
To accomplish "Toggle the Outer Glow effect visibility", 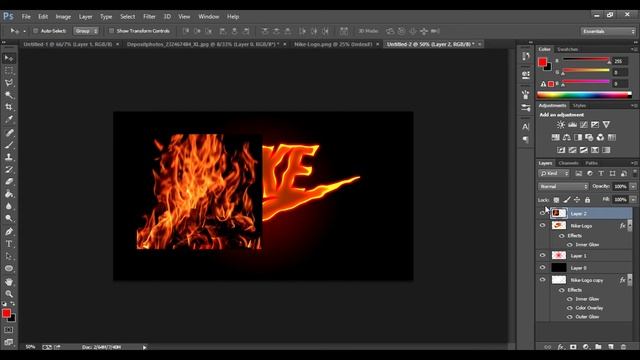I will tap(569, 317).
